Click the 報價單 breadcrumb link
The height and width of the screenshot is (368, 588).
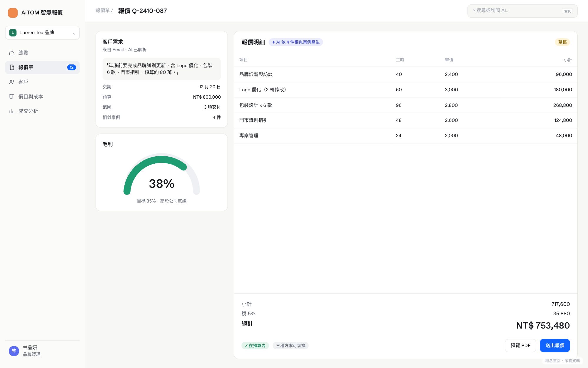pos(103,11)
